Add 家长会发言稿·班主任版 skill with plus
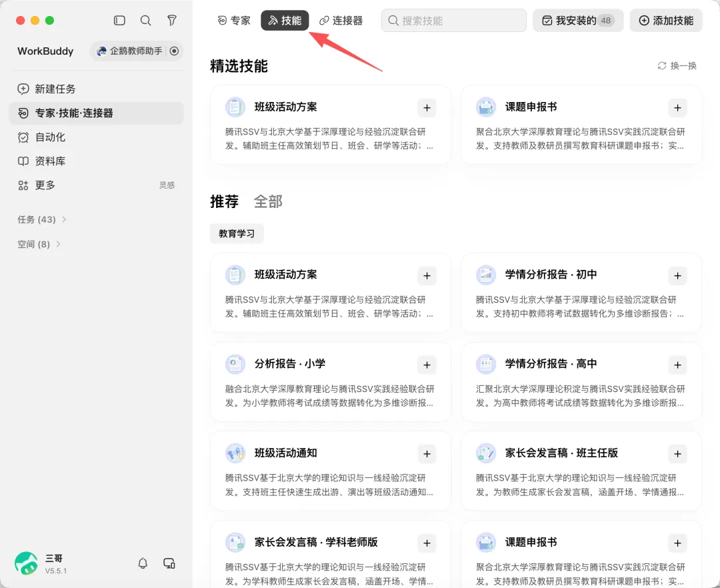Image resolution: width=720 pixels, height=588 pixels. (678, 454)
